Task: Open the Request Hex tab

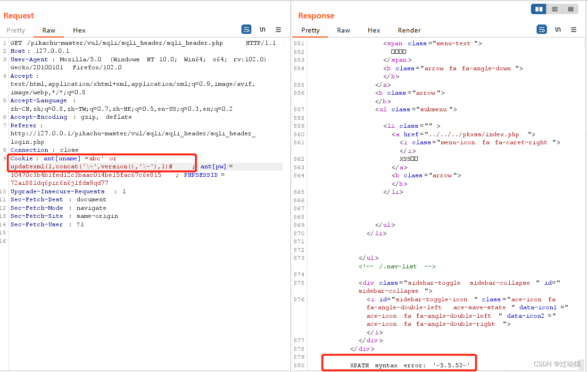Action: pos(79,30)
